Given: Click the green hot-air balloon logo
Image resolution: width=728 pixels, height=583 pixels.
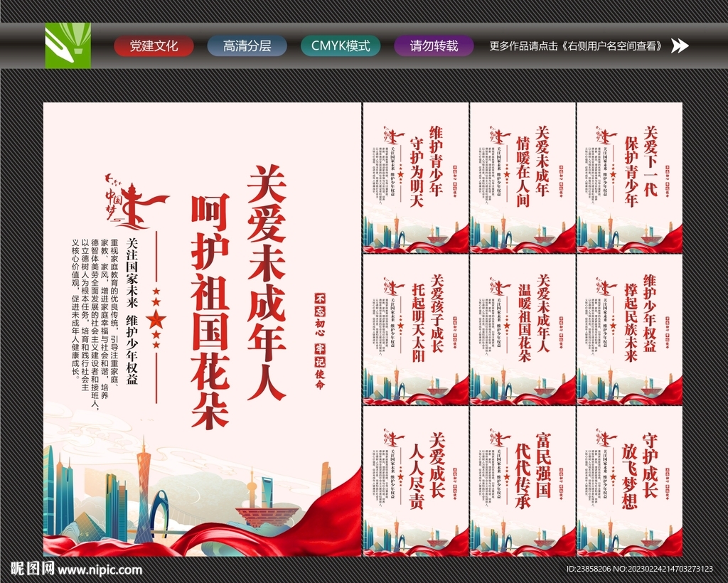Looking at the screenshot, I should pyautogui.click(x=68, y=46).
